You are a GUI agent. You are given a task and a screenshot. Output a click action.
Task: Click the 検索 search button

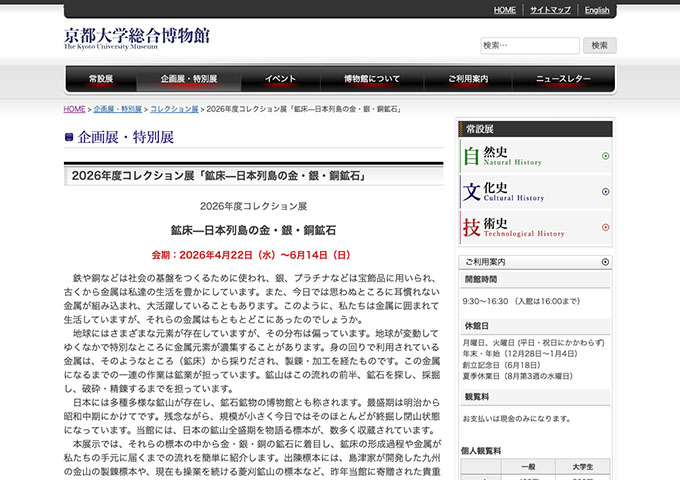point(600,46)
